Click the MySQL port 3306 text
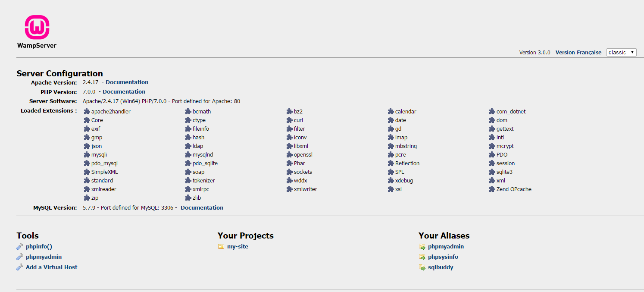The height and width of the screenshot is (292, 644). tap(167, 207)
